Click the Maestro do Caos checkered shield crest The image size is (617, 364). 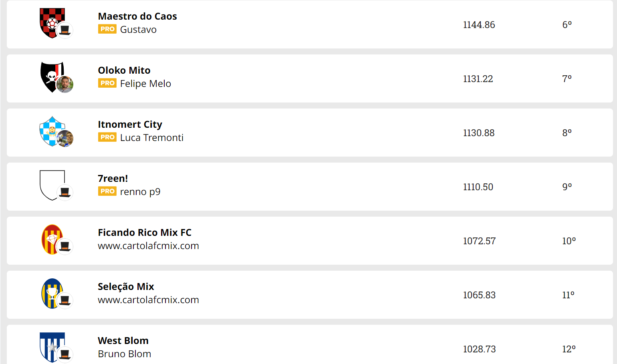[x=52, y=23]
